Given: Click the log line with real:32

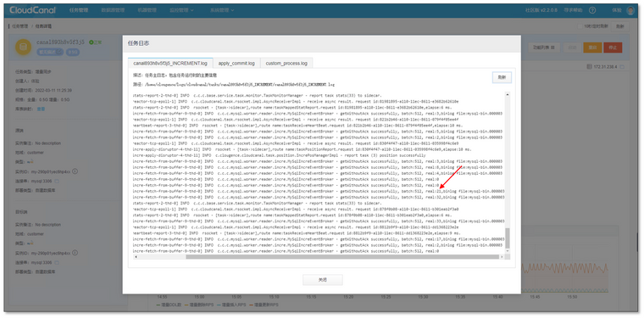Looking at the screenshot, I should (319, 197).
